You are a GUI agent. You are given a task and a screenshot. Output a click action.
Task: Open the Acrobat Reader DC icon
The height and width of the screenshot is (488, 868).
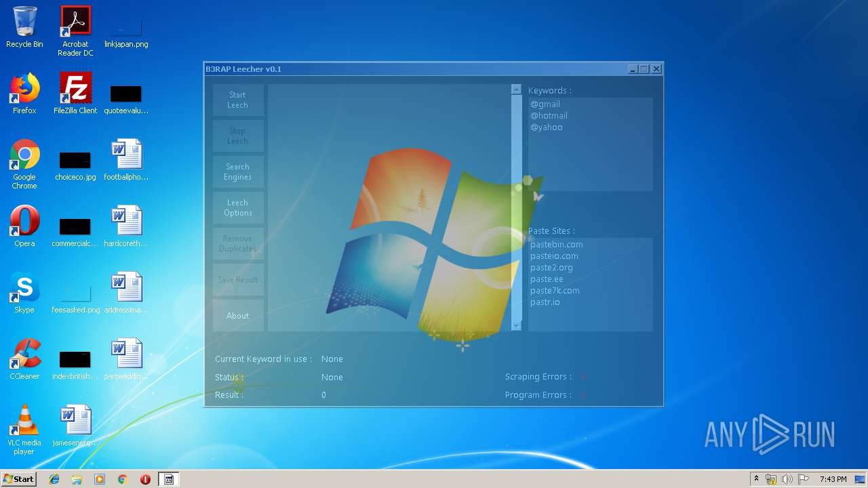point(75,31)
